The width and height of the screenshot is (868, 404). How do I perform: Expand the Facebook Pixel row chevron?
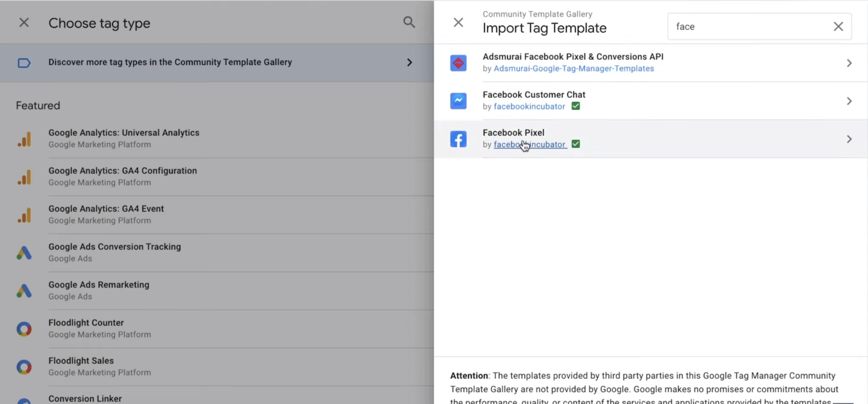coord(849,139)
